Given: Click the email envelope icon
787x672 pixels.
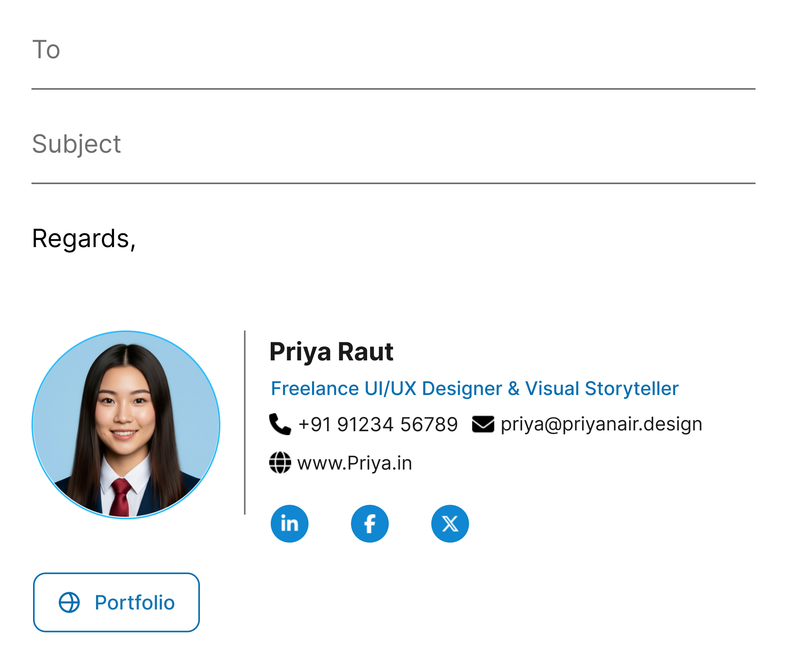Looking at the screenshot, I should [483, 424].
